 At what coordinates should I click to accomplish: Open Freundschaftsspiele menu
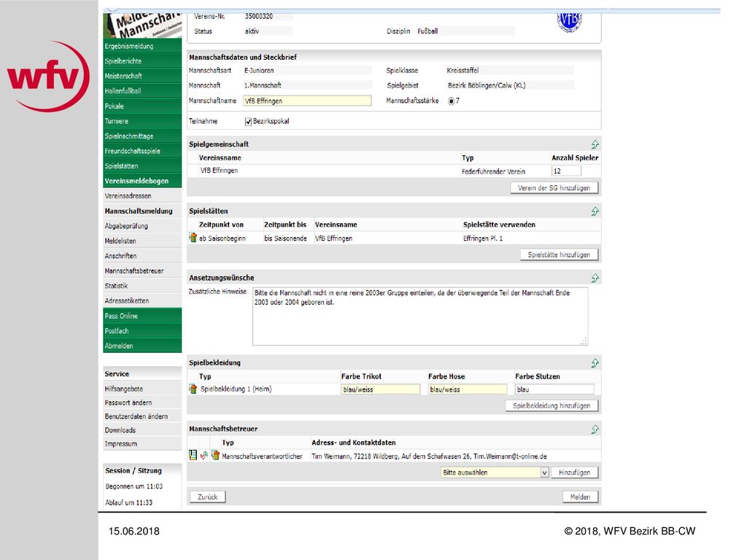(x=142, y=150)
